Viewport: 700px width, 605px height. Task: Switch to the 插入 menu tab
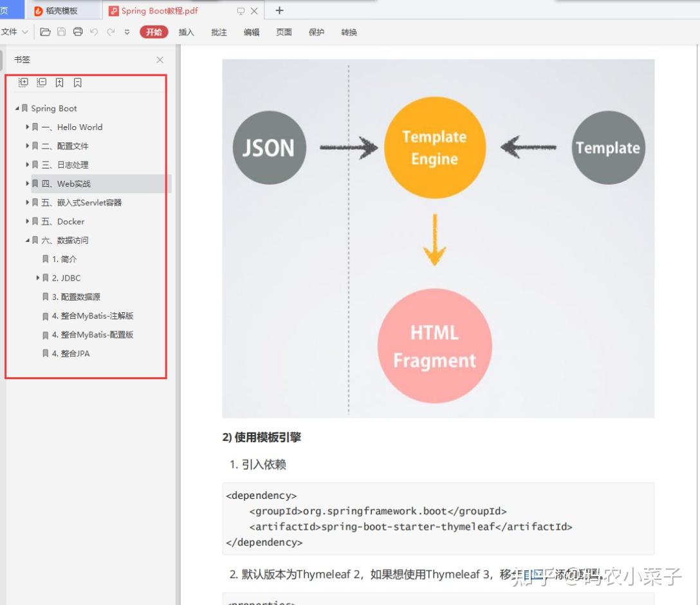186,32
